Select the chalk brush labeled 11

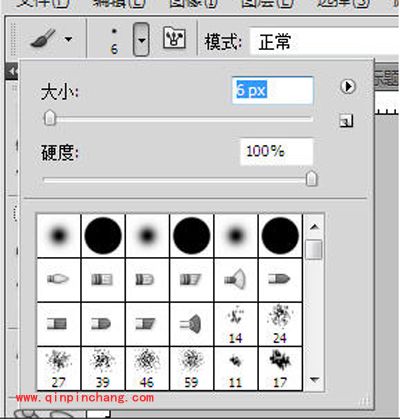click(236, 368)
